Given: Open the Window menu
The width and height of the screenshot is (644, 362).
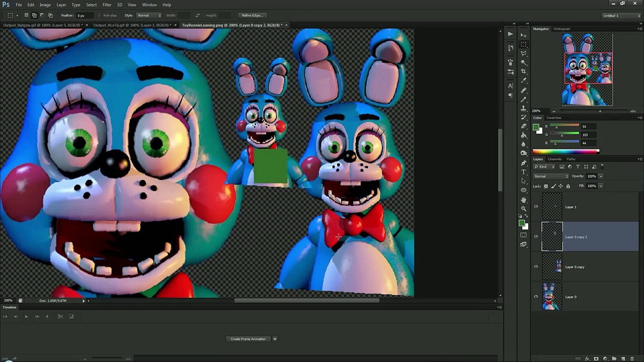Looking at the screenshot, I should [149, 5].
